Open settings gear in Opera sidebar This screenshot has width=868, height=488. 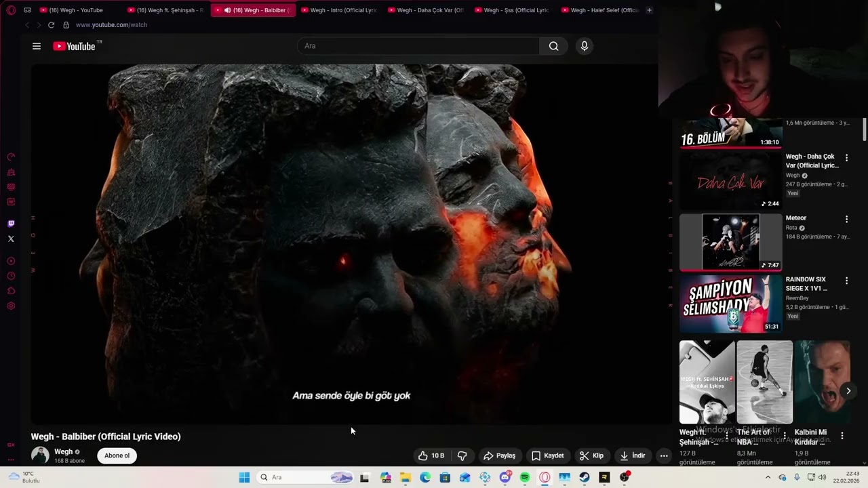[11, 306]
